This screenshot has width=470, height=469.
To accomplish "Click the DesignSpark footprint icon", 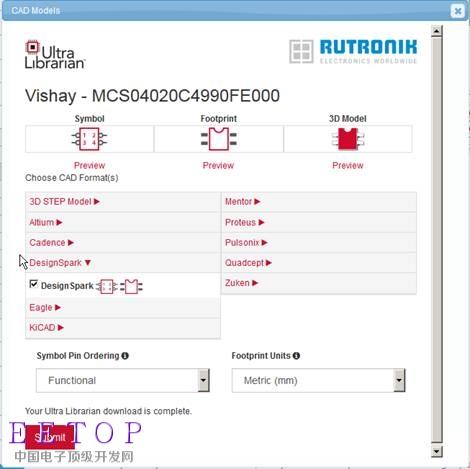I will point(131,286).
